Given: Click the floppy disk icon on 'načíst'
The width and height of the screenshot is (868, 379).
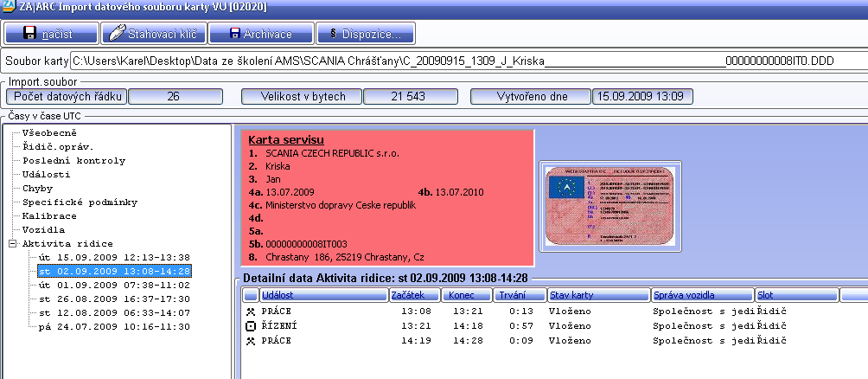Looking at the screenshot, I should coord(30,34).
